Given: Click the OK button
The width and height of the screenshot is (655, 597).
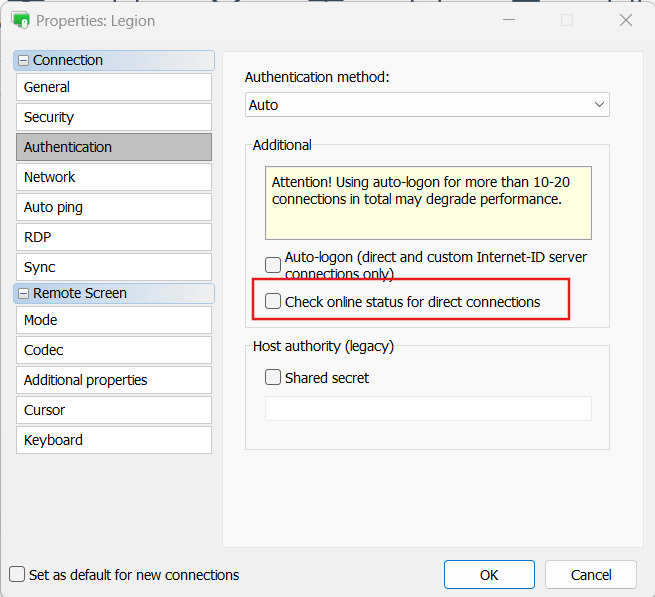Looking at the screenshot, I should point(489,575).
